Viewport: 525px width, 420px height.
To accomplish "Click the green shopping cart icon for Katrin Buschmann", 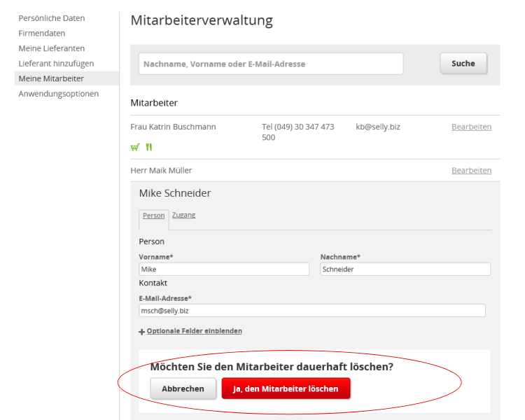I will [135, 147].
